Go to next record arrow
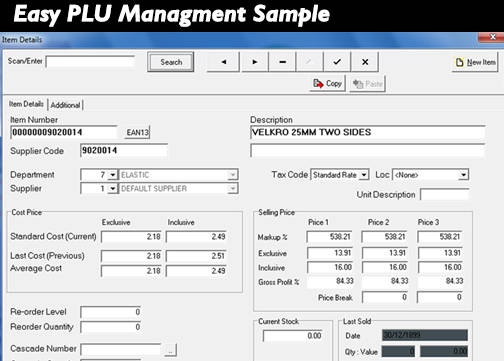Image resolution: width=504 pixels, height=361 pixels. 255,62
